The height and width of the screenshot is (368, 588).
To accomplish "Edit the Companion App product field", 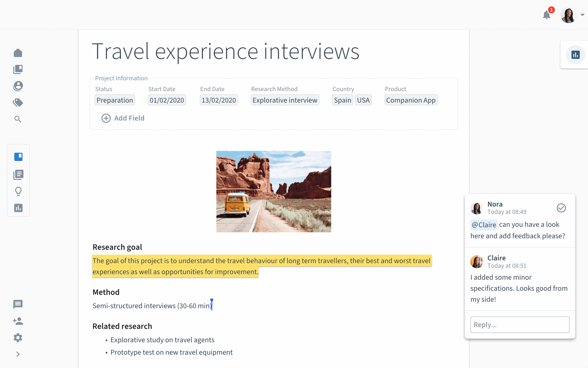I will click(411, 100).
